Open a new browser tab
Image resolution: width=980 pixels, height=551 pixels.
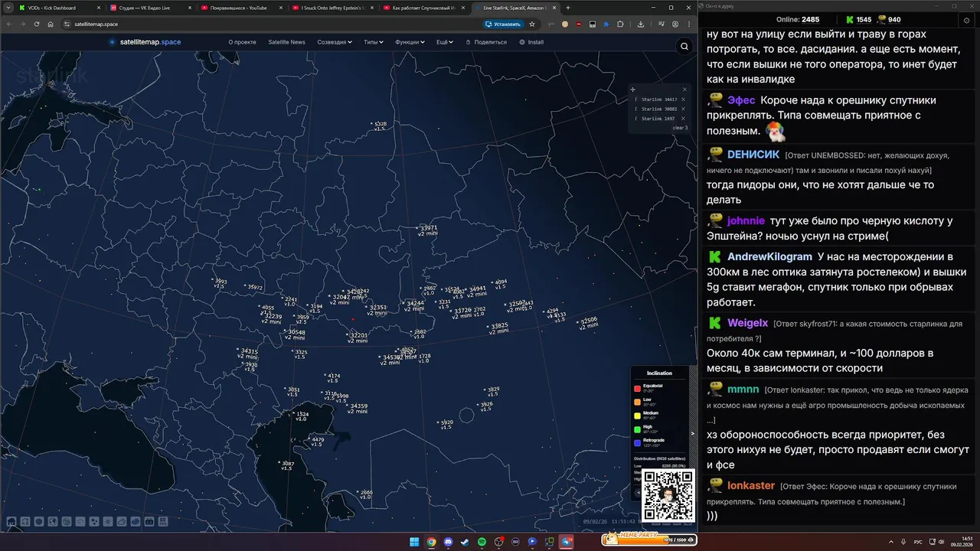(x=567, y=8)
